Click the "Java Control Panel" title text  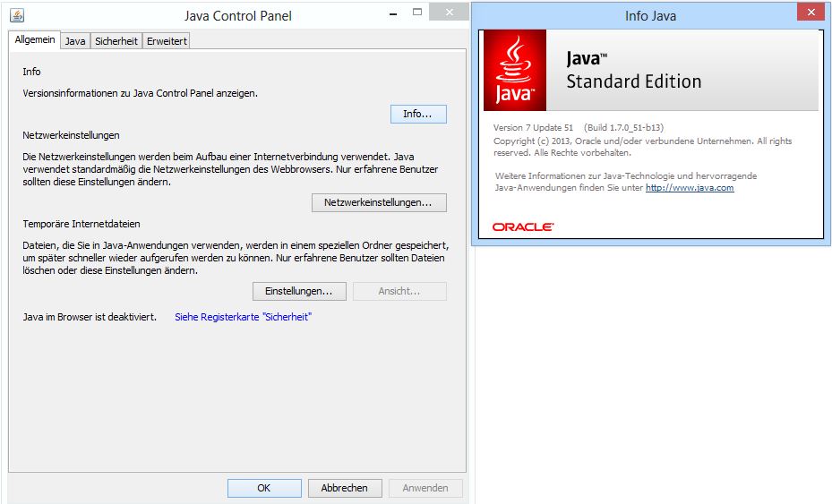[x=237, y=16]
